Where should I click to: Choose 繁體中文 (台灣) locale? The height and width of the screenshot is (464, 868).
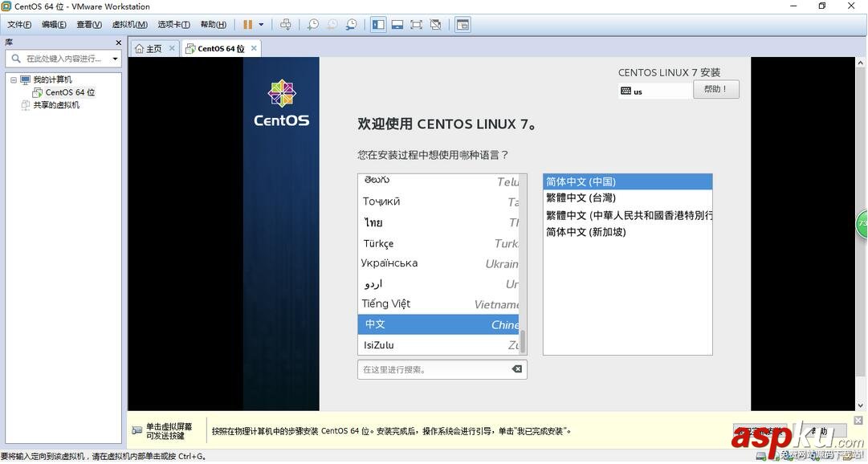coord(627,197)
